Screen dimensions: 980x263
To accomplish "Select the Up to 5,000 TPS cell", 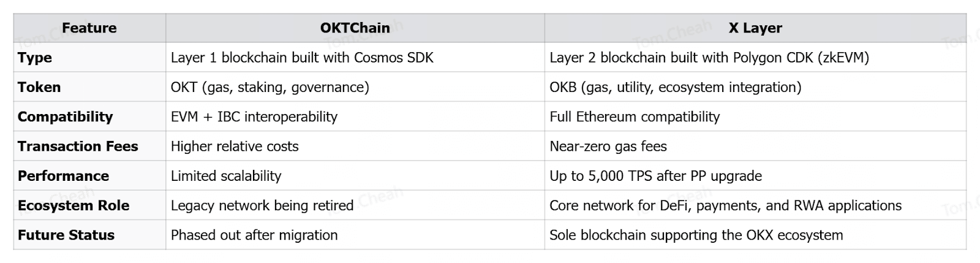I will (655, 176).
